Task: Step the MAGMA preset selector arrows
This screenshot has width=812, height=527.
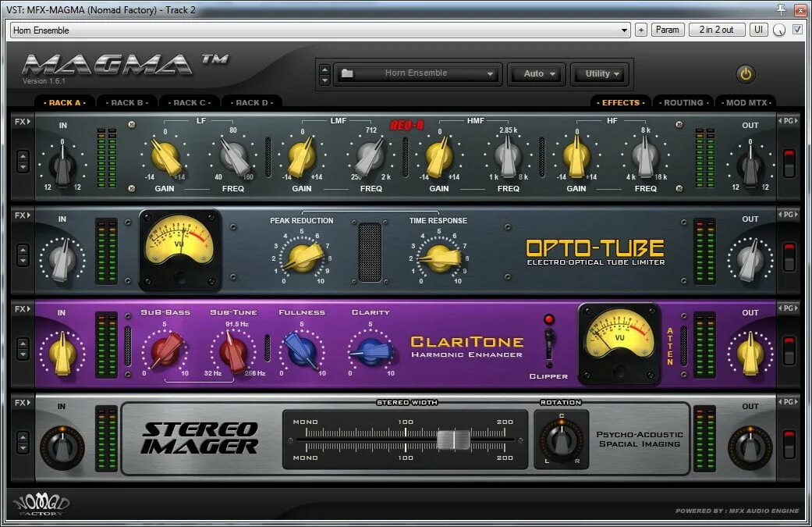Action: (x=324, y=74)
